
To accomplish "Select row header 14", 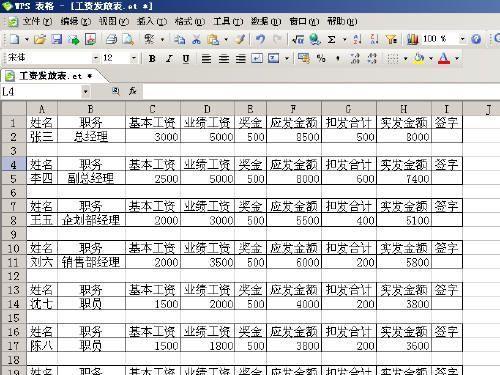I will coord(13,304).
